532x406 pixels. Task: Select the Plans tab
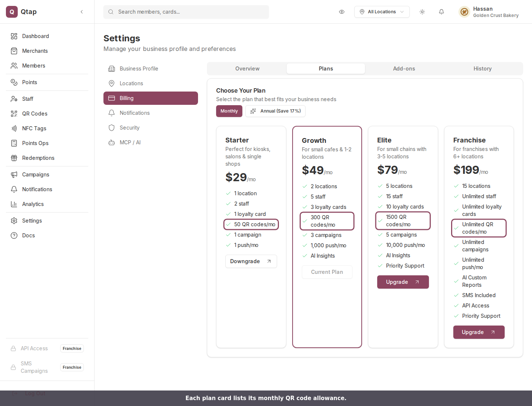[x=326, y=69]
